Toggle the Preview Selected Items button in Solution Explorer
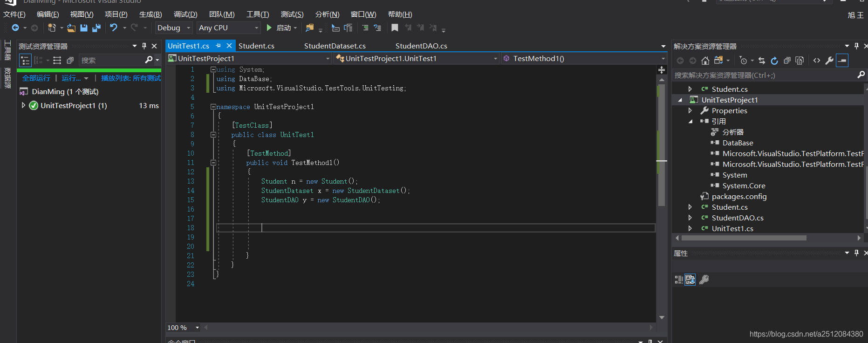Viewport: 868px width, 343px height. coord(842,61)
